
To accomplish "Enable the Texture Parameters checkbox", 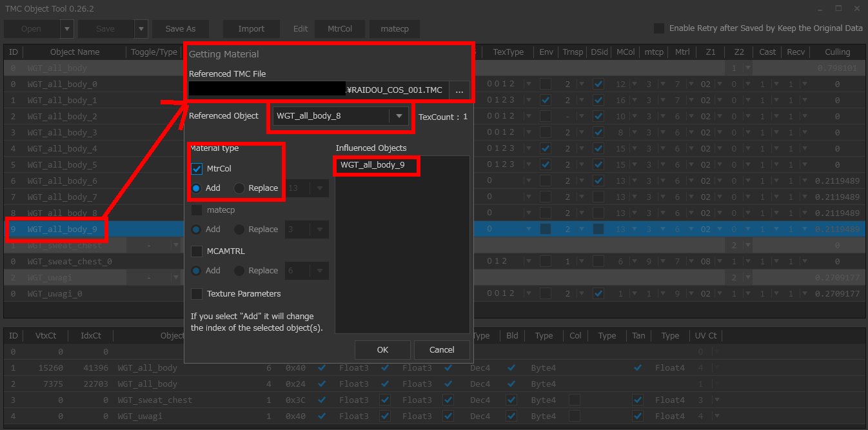I will point(197,293).
